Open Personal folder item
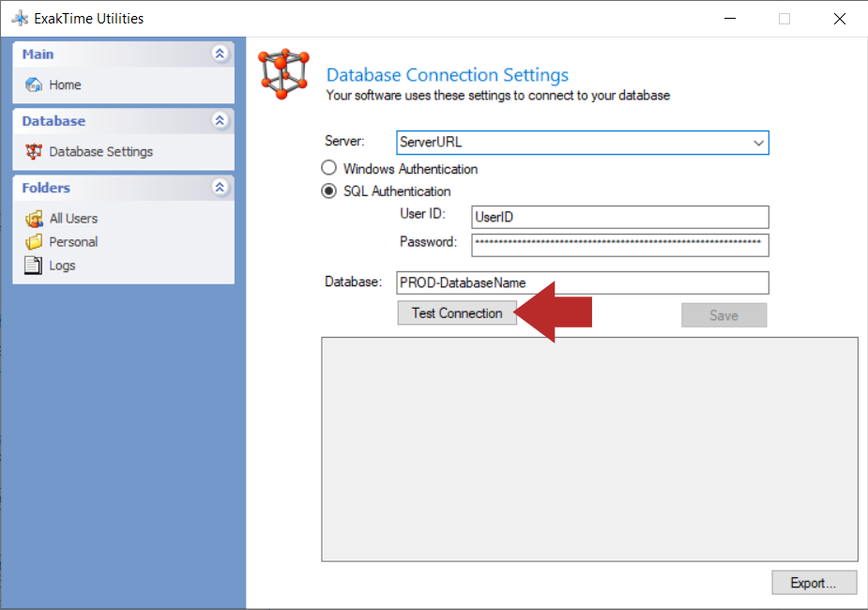The width and height of the screenshot is (868, 610). (73, 242)
